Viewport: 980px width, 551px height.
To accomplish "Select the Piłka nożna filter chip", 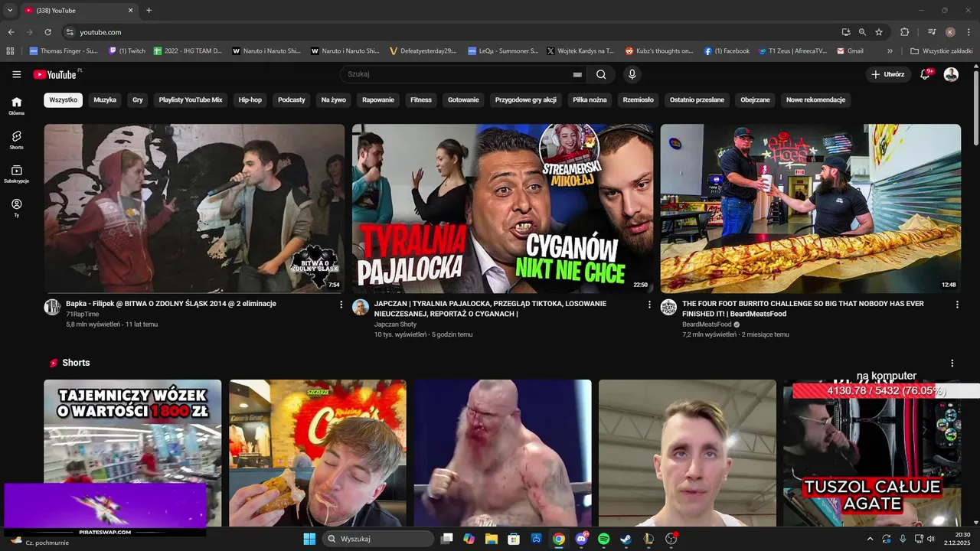I will click(x=590, y=99).
